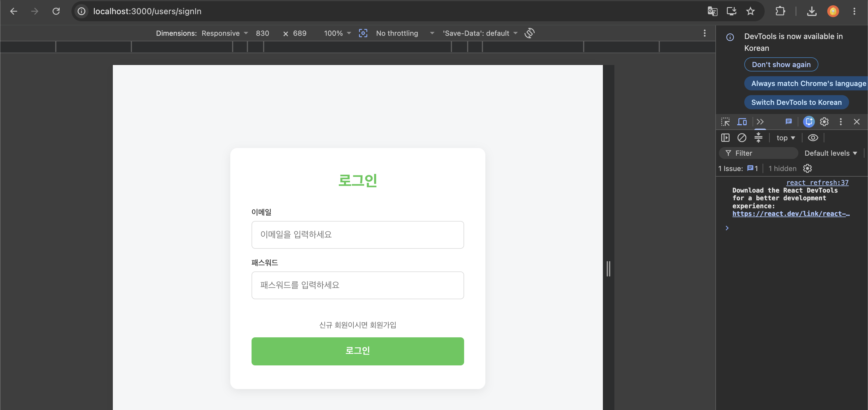
Task: Click the 로그인 heading text
Action: tap(358, 180)
